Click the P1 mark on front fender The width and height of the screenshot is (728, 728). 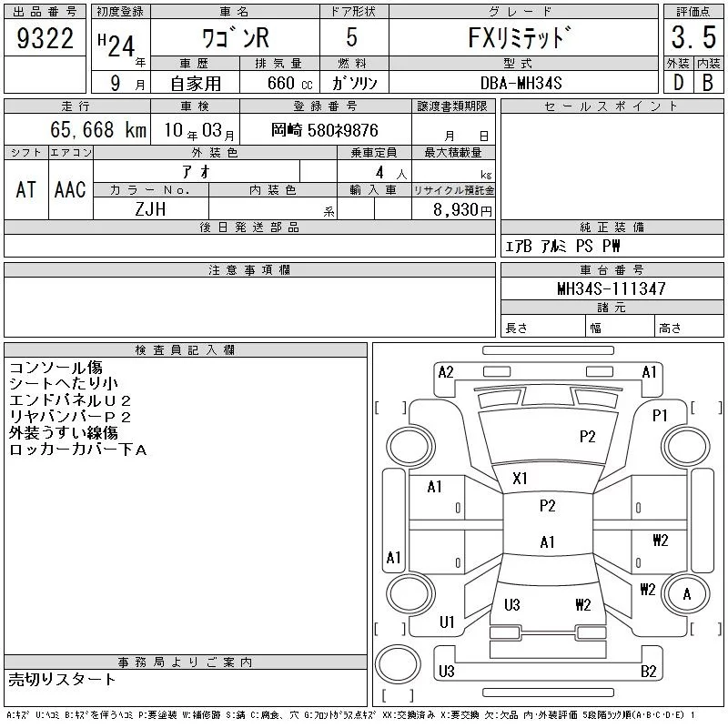tap(660, 416)
